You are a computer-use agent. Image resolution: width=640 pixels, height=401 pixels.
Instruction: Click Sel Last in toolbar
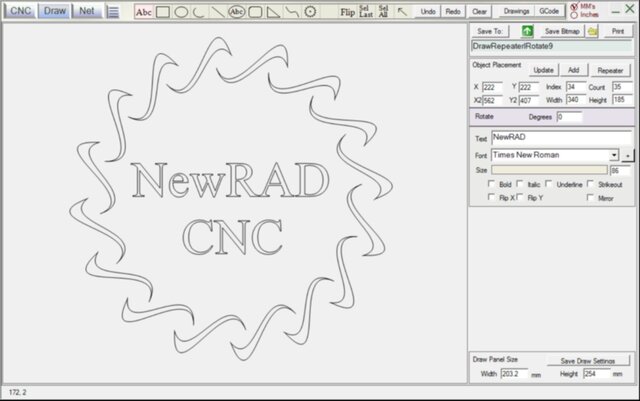pos(366,11)
